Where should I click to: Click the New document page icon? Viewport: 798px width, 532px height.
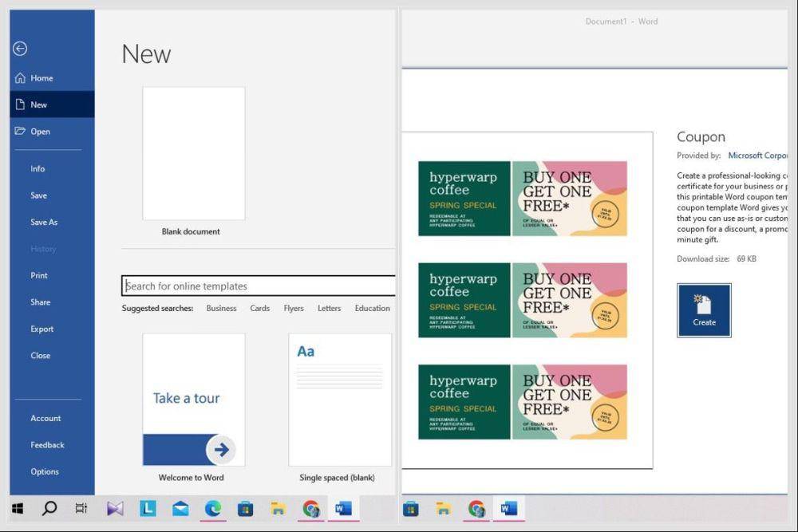click(x=20, y=104)
